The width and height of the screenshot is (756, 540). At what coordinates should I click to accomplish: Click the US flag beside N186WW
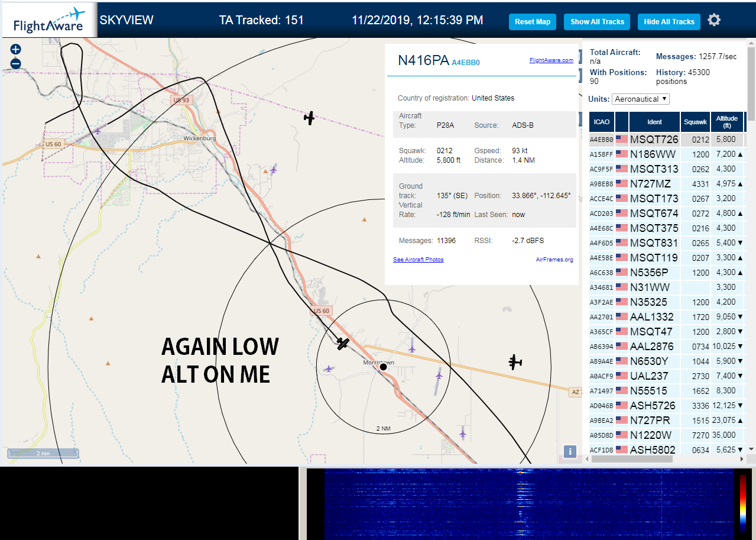(x=621, y=154)
